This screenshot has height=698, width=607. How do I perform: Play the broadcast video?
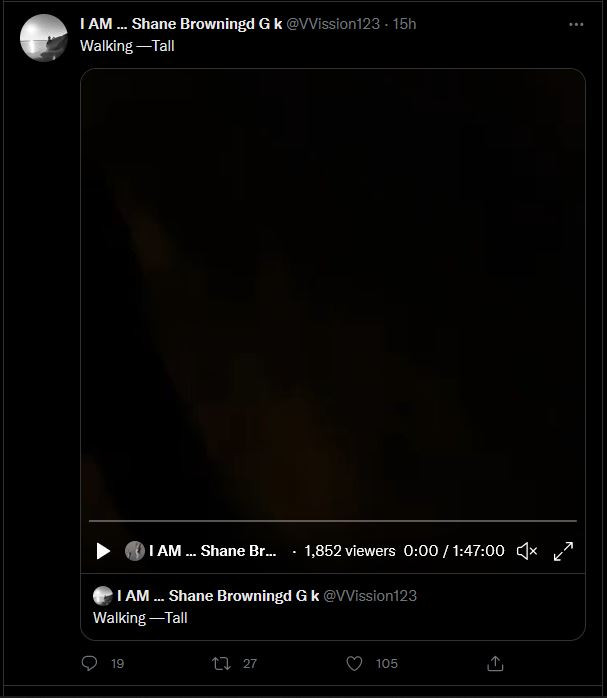pyautogui.click(x=103, y=551)
